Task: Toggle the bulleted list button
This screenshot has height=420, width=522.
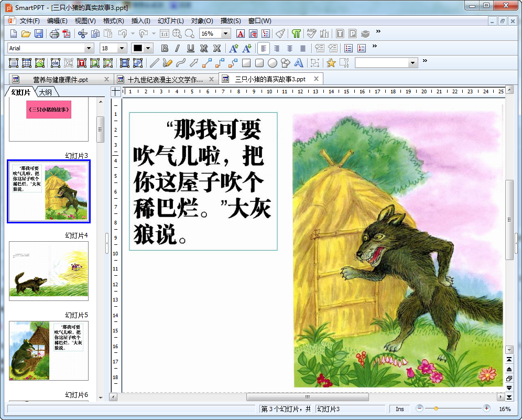Action: pos(348,48)
